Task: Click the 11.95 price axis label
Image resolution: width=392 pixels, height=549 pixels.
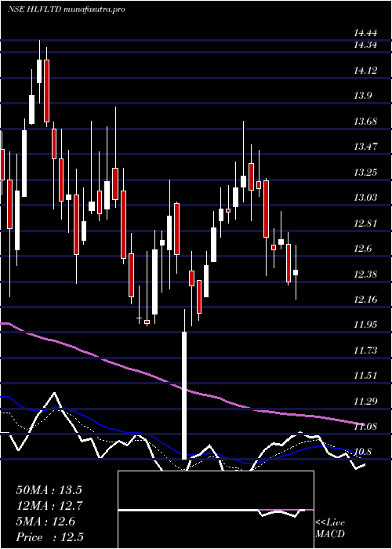Action: click(x=365, y=325)
